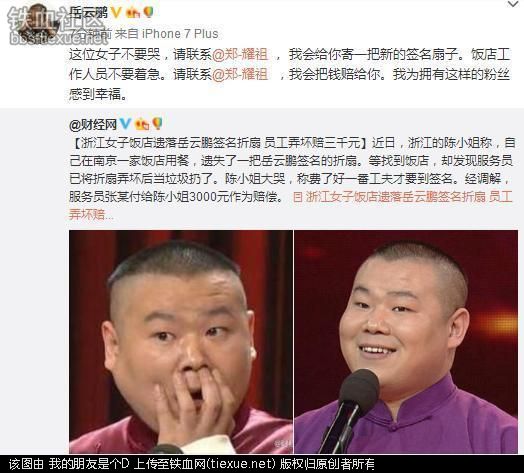Click the orange V verified badge beside 岳云鹏

[116, 13]
